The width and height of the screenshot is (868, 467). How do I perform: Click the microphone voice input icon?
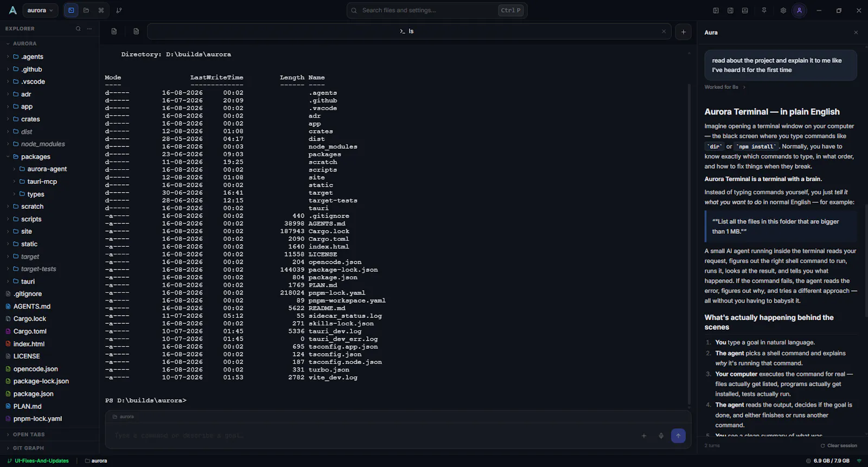pos(661,436)
